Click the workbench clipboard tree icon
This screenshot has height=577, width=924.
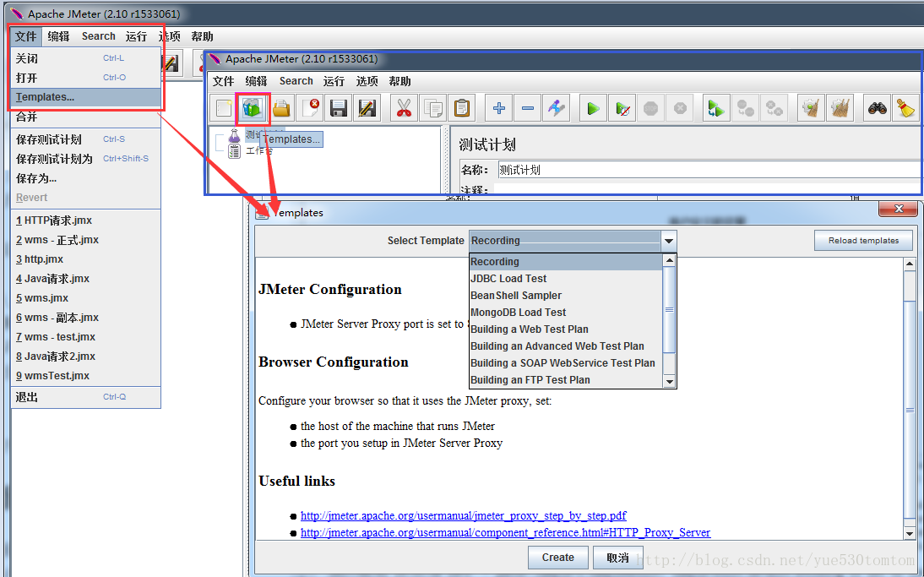click(x=235, y=151)
